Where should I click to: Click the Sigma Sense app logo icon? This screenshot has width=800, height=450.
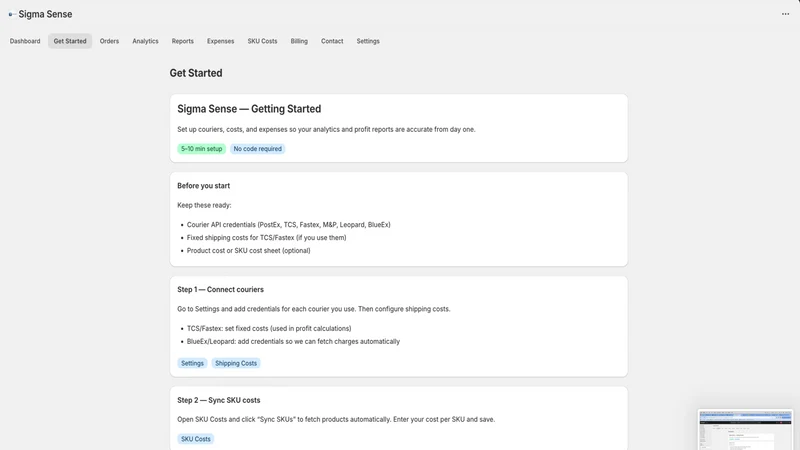tap(12, 14)
